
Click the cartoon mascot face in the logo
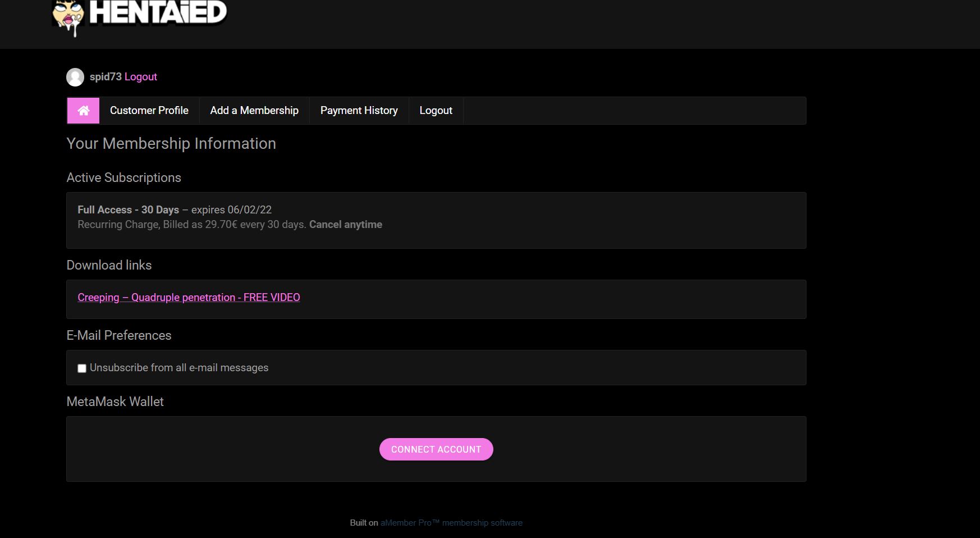(68, 17)
